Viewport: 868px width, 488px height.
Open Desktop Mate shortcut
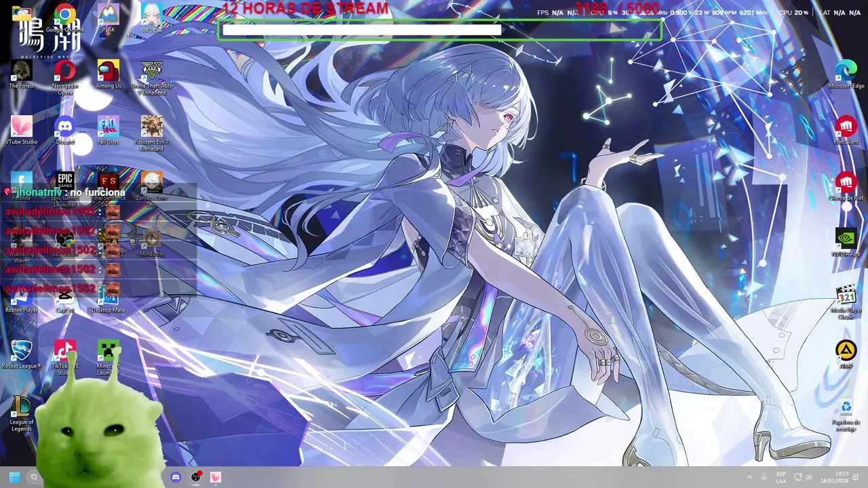pyautogui.click(x=108, y=298)
